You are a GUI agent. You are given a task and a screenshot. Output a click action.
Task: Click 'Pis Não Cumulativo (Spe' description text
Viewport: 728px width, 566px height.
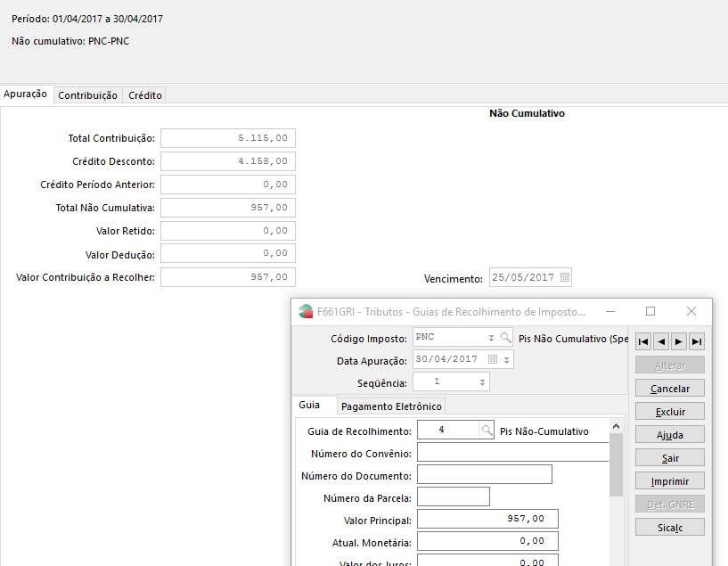573,339
